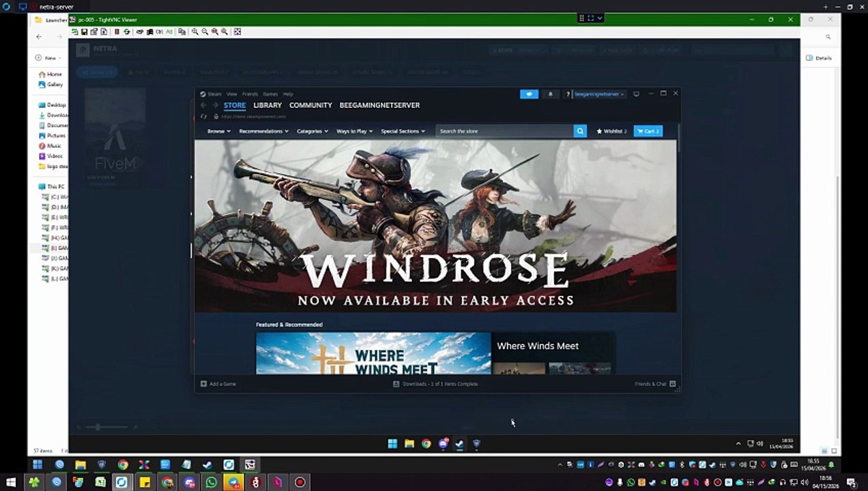Switch to the COMMUNITY tab
868x491 pixels.
tap(310, 105)
